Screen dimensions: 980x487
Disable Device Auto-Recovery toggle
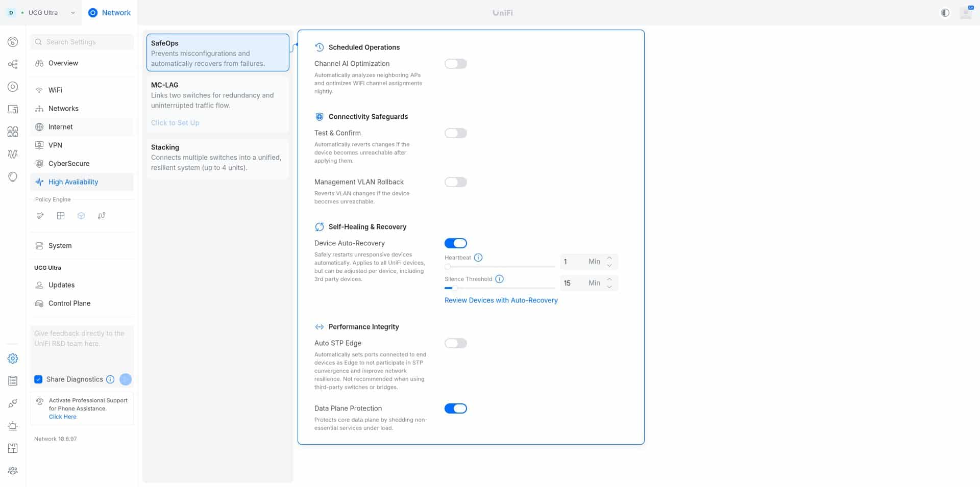click(x=456, y=243)
